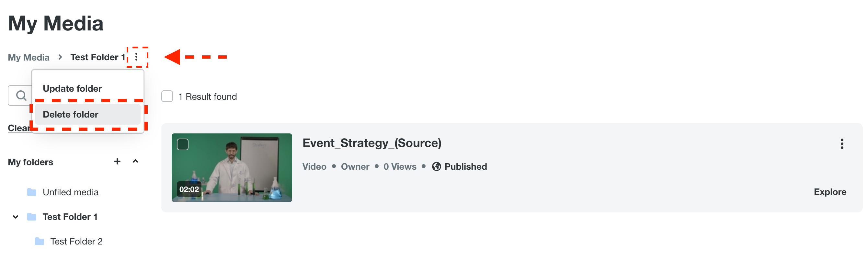
Task: Select Test Folder 2 in folder tree
Action: click(x=76, y=242)
